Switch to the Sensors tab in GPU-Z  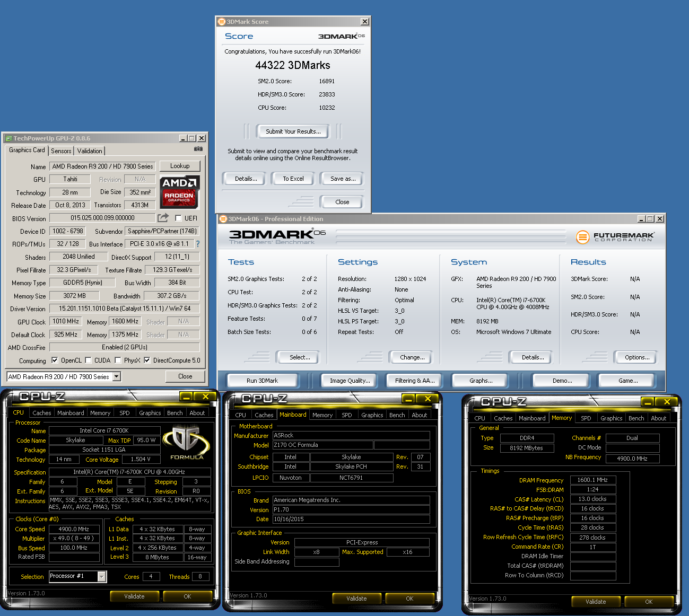point(61,151)
